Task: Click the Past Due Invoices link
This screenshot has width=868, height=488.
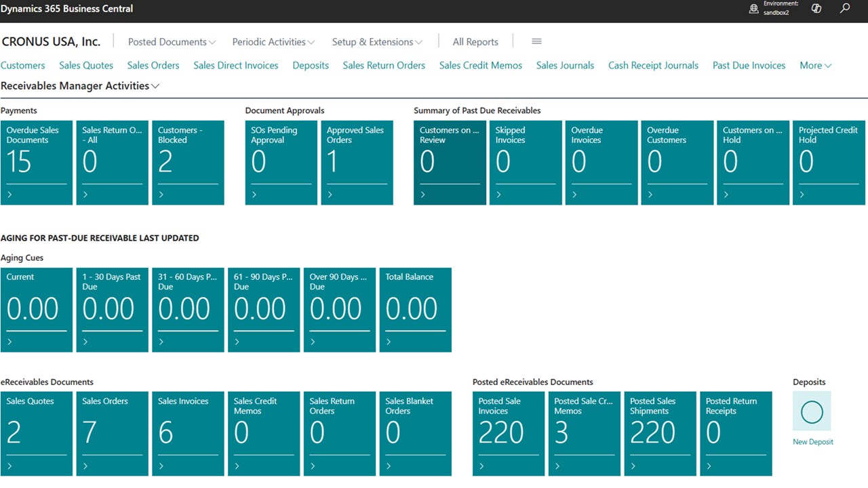Action: pos(749,66)
